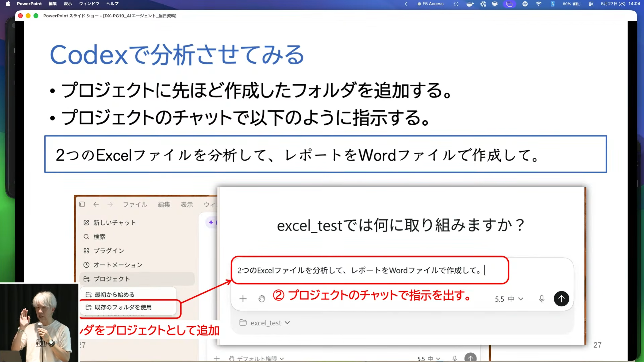This screenshot has width=644, height=362.
Task: Open the 80% battery status menu
Action: (571, 4)
